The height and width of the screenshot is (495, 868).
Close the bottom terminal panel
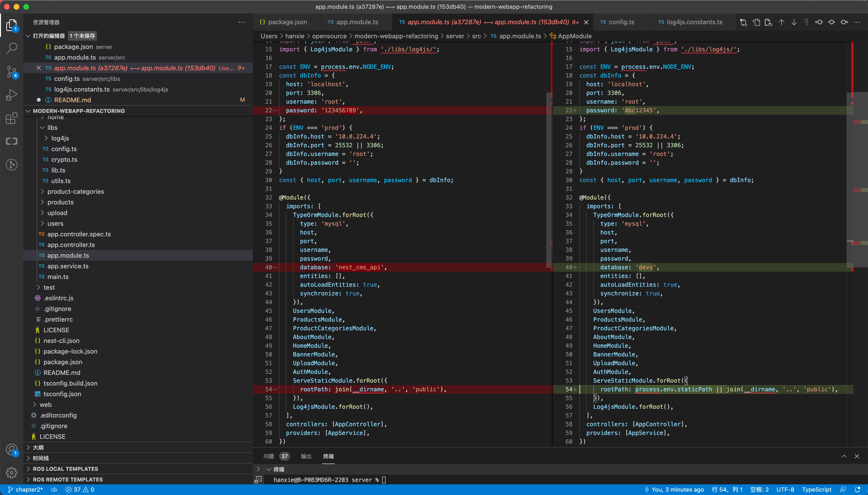(x=857, y=456)
